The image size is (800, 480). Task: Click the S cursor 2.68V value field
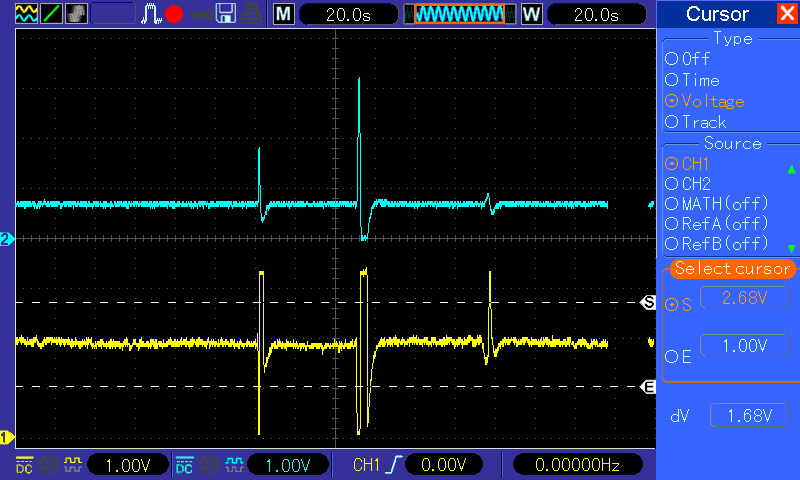[x=745, y=297]
